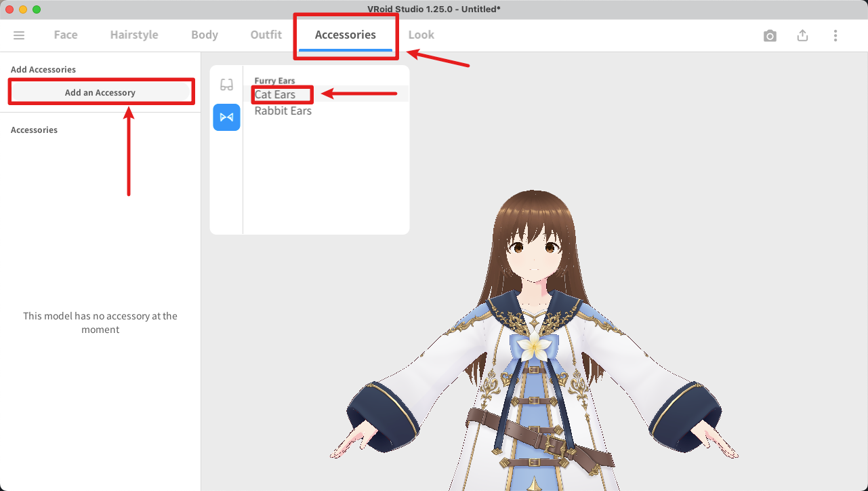The image size is (868, 491).
Task: Open the Hairstyle tab
Action: pyautogui.click(x=134, y=35)
